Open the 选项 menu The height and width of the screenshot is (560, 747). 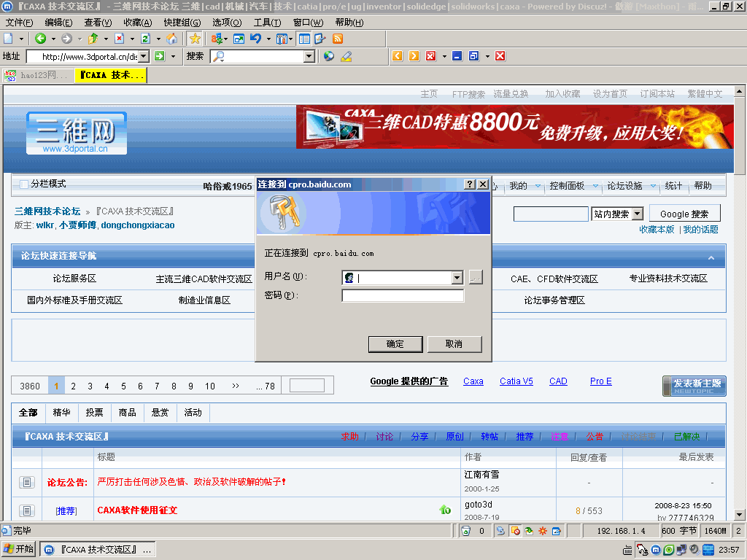[x=227, y=23]
